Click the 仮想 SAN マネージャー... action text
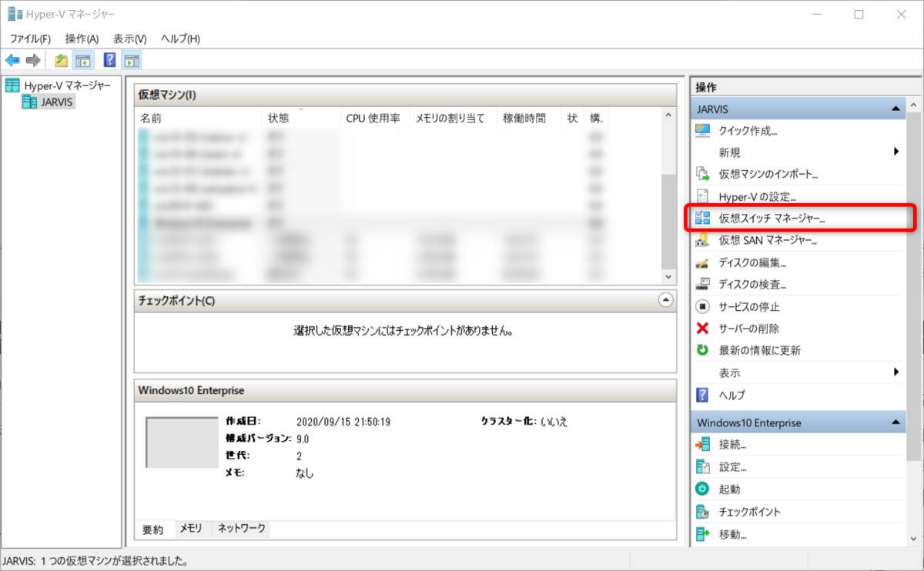The height and width of the screenshot is (571, 924). point(768,241)
